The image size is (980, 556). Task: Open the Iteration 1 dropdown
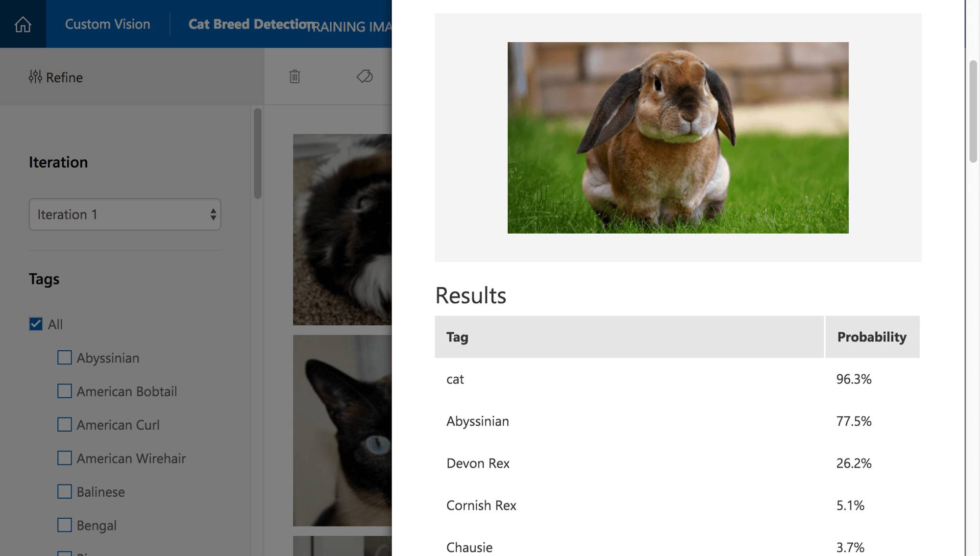click(x=125, y=215)
